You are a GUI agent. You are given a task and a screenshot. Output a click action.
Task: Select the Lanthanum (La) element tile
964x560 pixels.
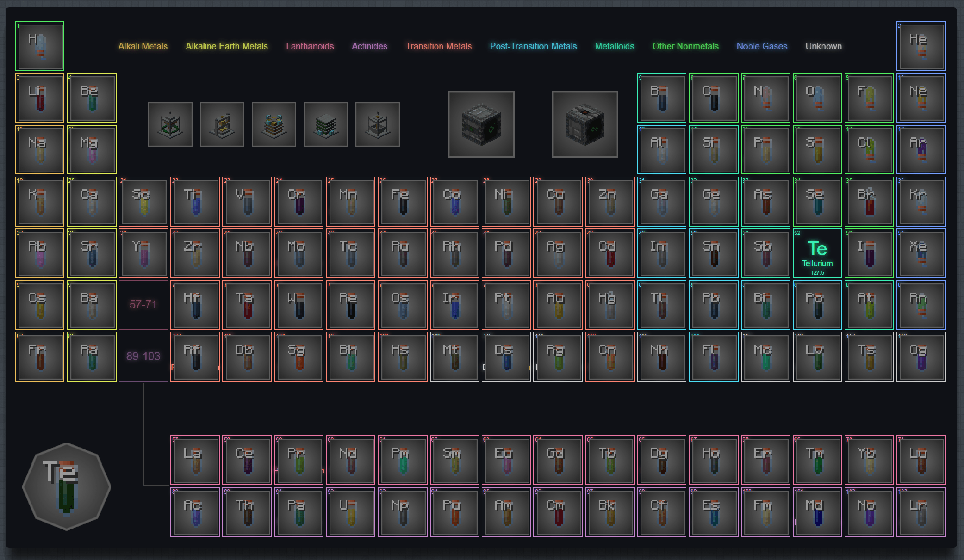click(x=195, y=460)
